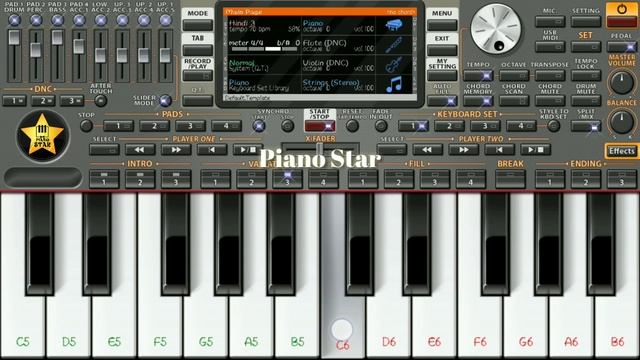Trigger Pad 3 in PADS section
640x360 pixels.
pos(190,126)
